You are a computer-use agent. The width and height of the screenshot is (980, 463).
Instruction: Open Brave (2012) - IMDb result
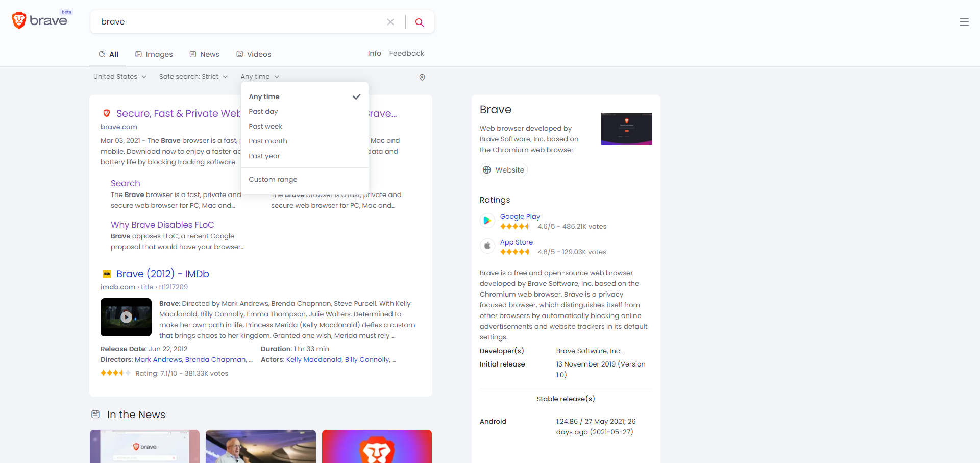tap(163, 274)
